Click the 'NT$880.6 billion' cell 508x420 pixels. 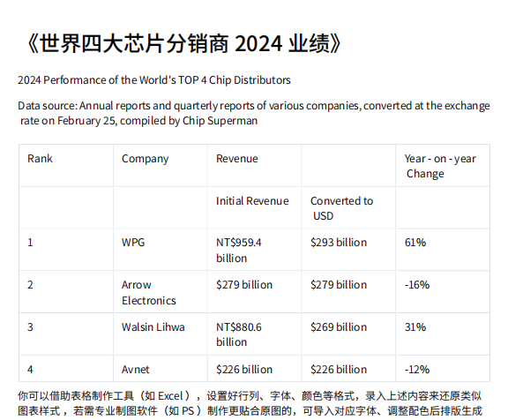pyautogui.click(x=255, y=334)
